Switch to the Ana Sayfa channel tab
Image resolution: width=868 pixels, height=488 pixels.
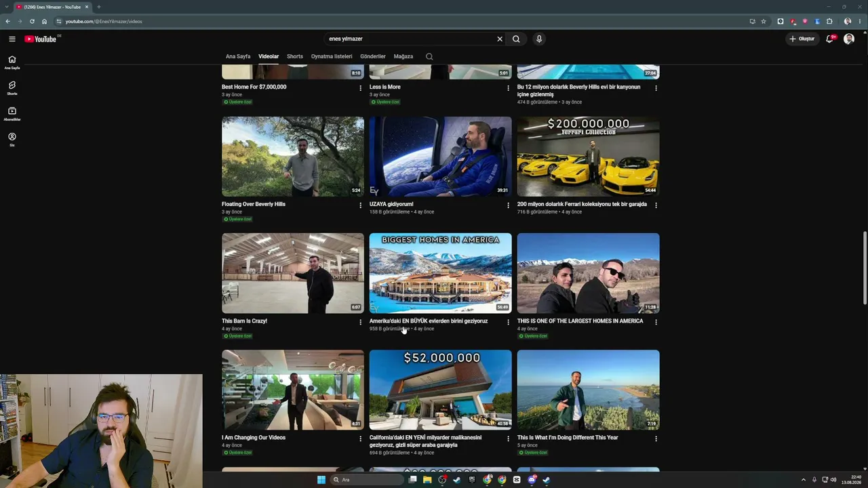coord(238,56)
